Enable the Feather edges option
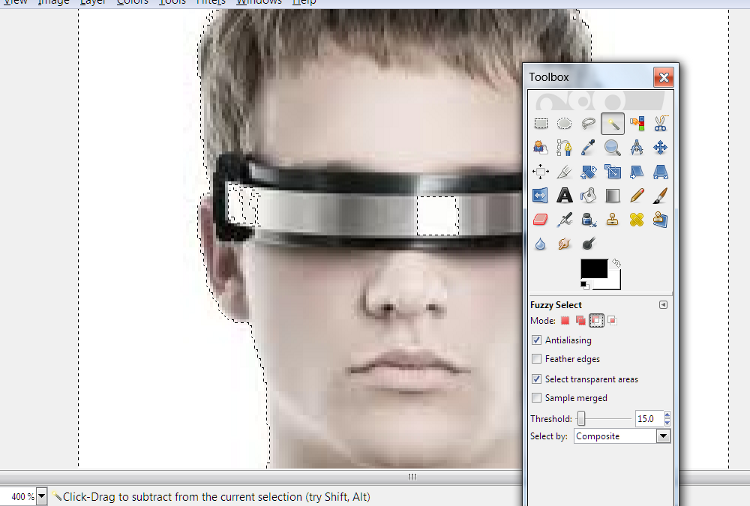The width and height of the screenshot is (750, 506). pos(537,359)
